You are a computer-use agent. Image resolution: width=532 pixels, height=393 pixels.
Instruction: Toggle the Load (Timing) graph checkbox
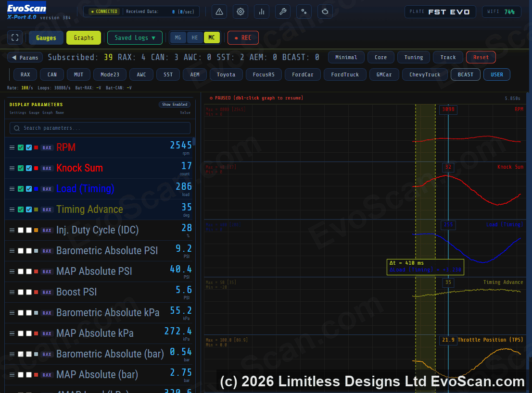(29, 189)
